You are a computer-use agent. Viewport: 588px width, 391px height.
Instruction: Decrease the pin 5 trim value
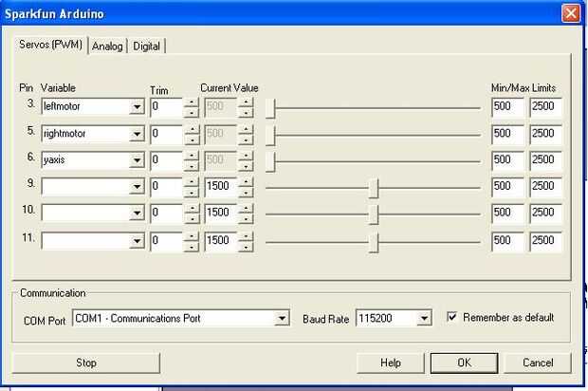(192, 140)
